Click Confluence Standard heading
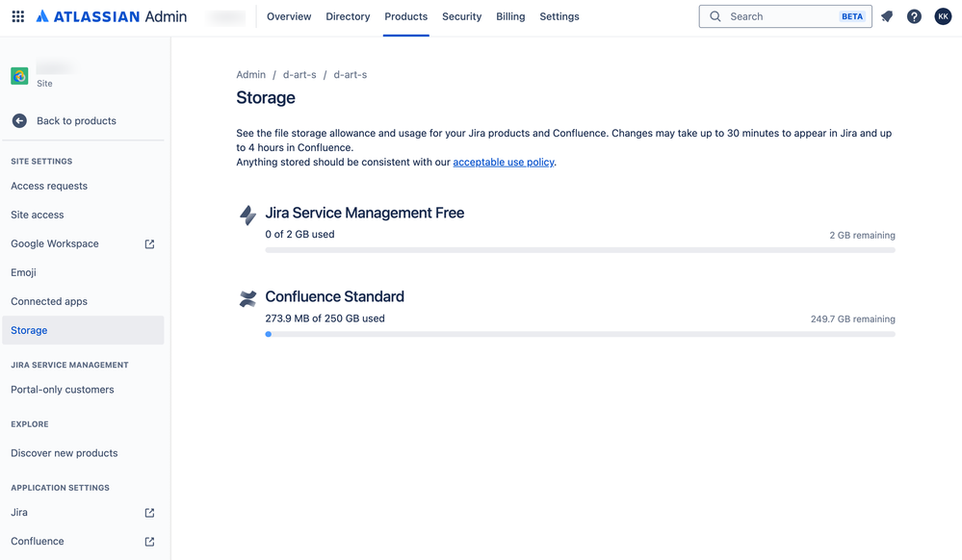 [x=334, y=297]
